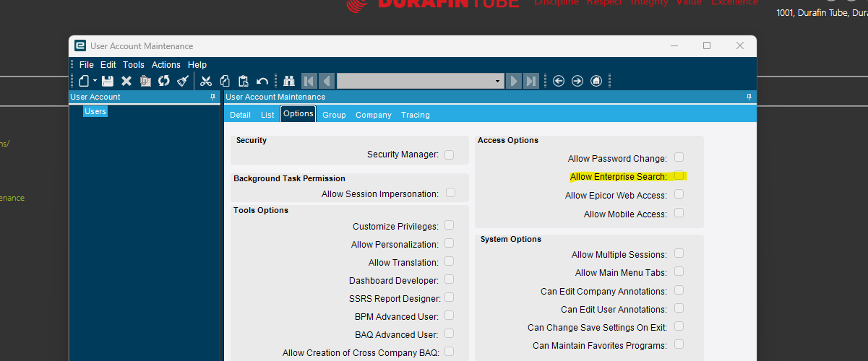This screenshot has width=868, height=361.
Task: Pin the User Account tree panel
Action: click(x=212, y=97)
